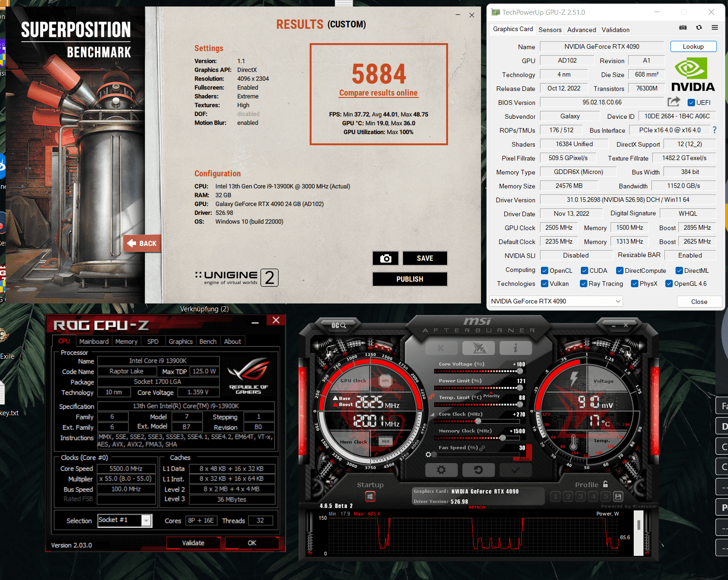Image resolution: width=728 pixels, height=580 pixels.
Task: Click the Power Limit slider handle
Action: point(520,387)
